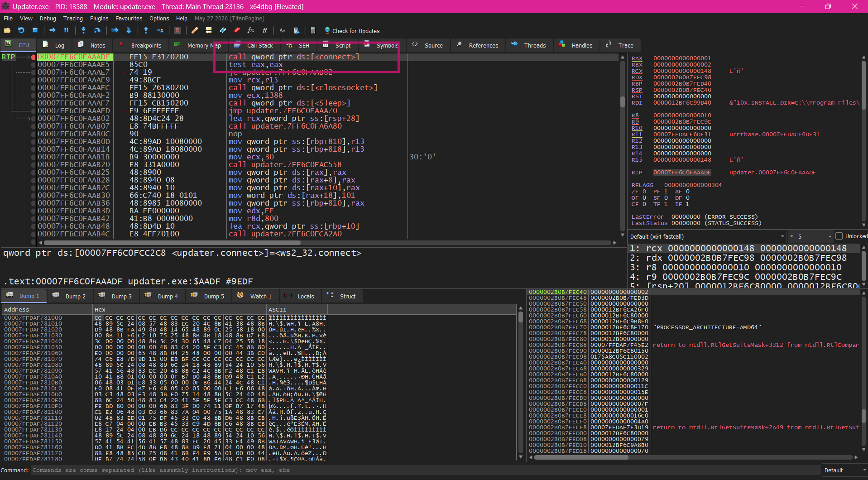This screenshot has height=480, width=868.
Task: Click the underlined R11 register name
Action: (637, 134)
